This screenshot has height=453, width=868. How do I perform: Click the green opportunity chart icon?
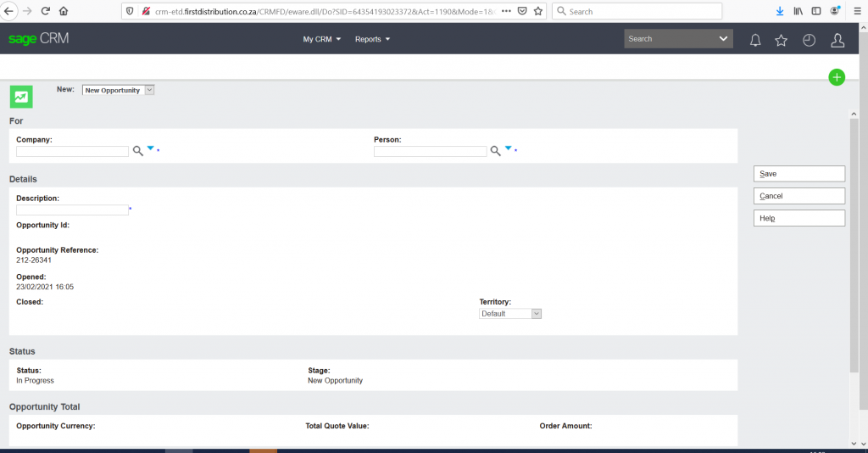tap(21, 97)
